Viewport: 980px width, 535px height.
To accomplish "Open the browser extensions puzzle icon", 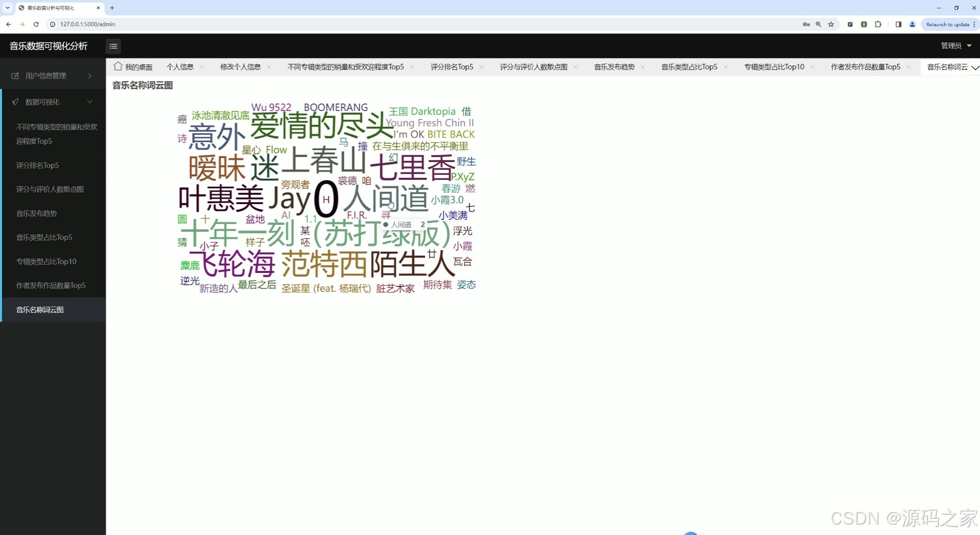I will tap(878, 24).
